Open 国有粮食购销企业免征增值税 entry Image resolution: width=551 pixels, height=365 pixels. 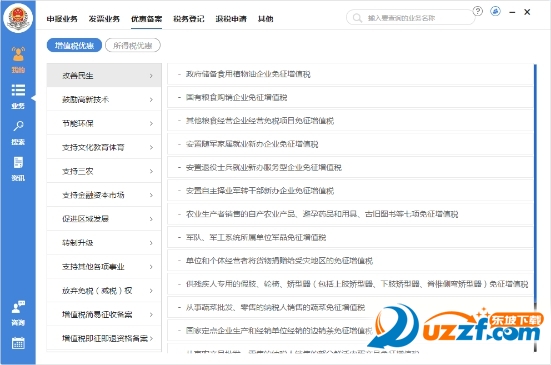[350, 97]
